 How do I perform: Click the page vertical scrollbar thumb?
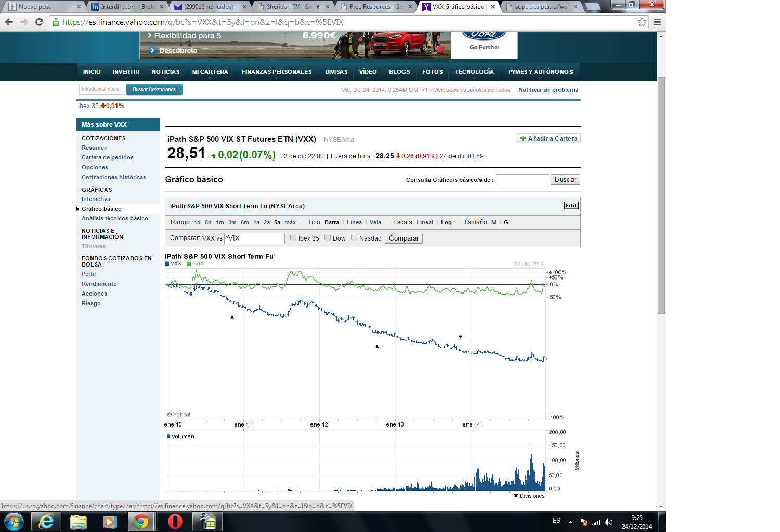[x=661, y=195]
